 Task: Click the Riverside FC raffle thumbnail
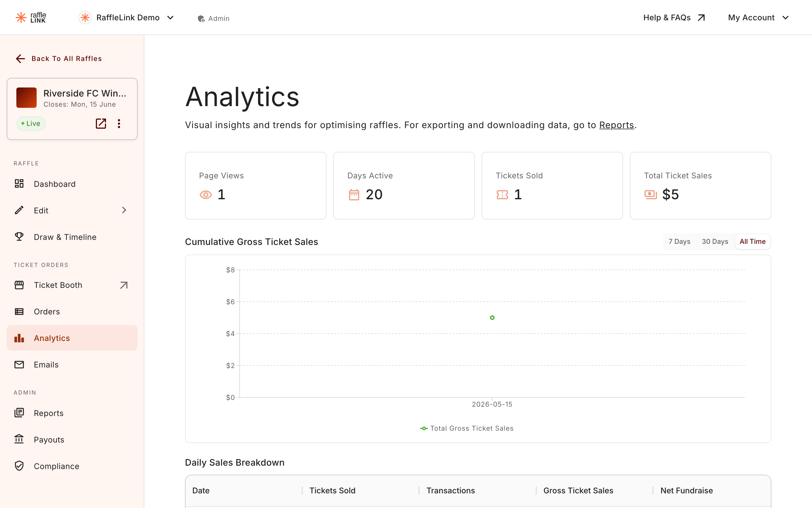(27, 98)
